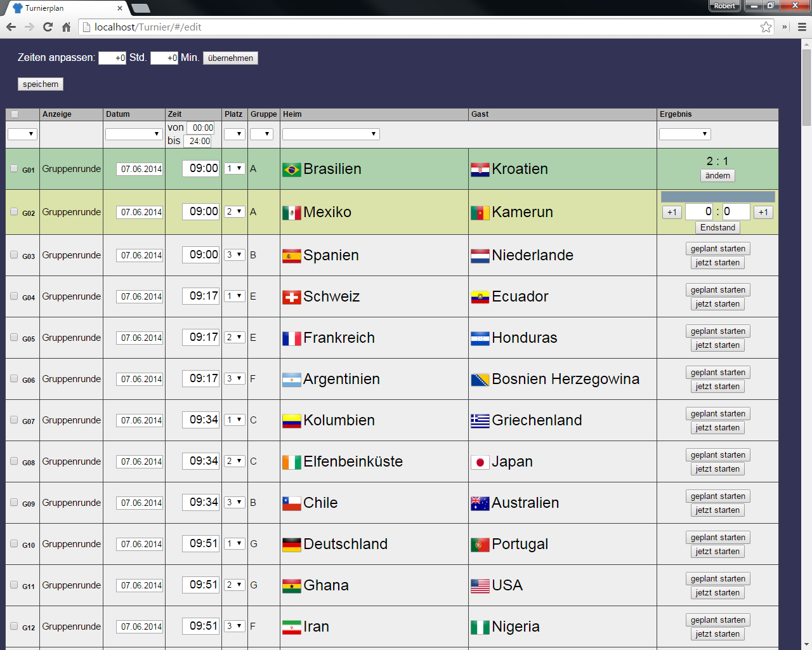812x650 pixels.
Task: Open the Heim team filter dropdown
Action: (331, 134)
